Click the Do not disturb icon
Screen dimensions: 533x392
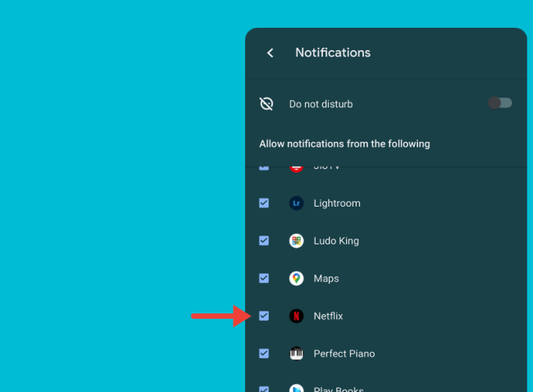(x=266, y=104)
